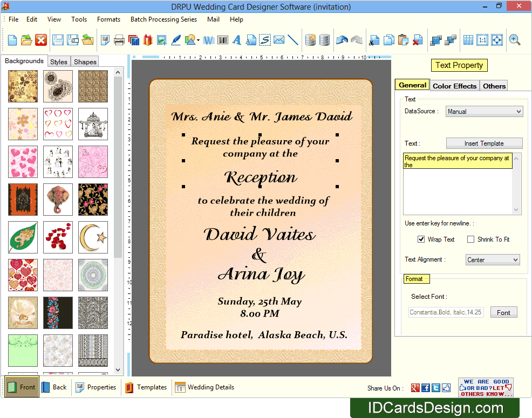Choose the pink hearts background
532x418 pixels.
coord(23,162)
